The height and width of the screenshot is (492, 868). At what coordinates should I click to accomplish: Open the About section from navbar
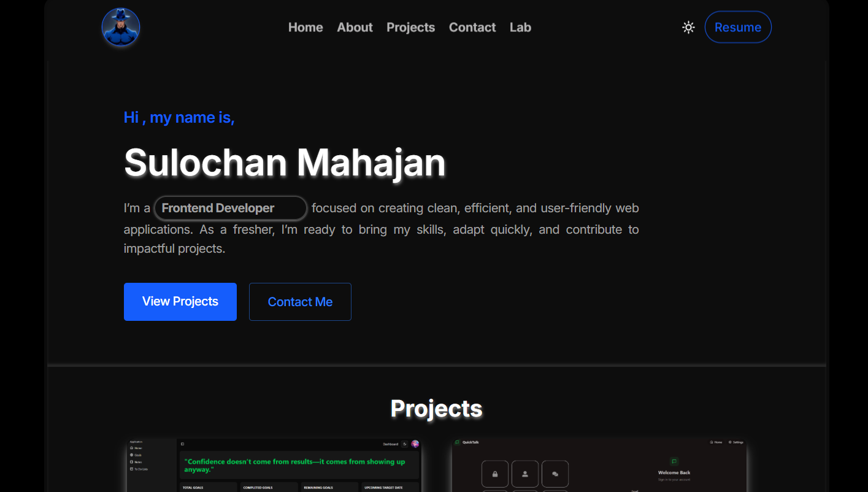click(355, 28)
